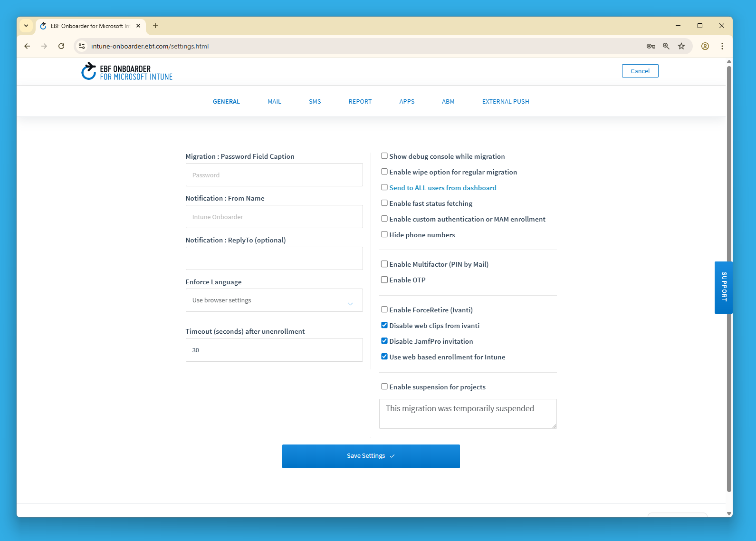Click the Notification ReplyTo field
This screenshot has height=541, width=756.
[274, 259]
